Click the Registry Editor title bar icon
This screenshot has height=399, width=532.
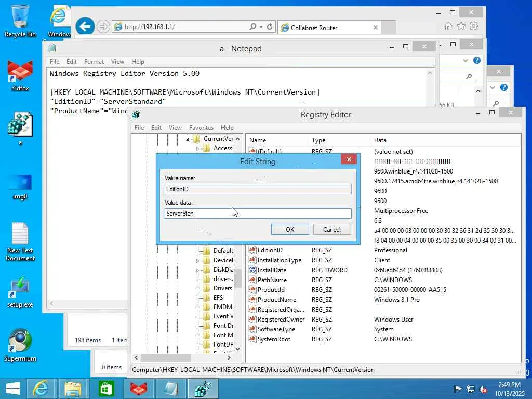coord(136,115)
